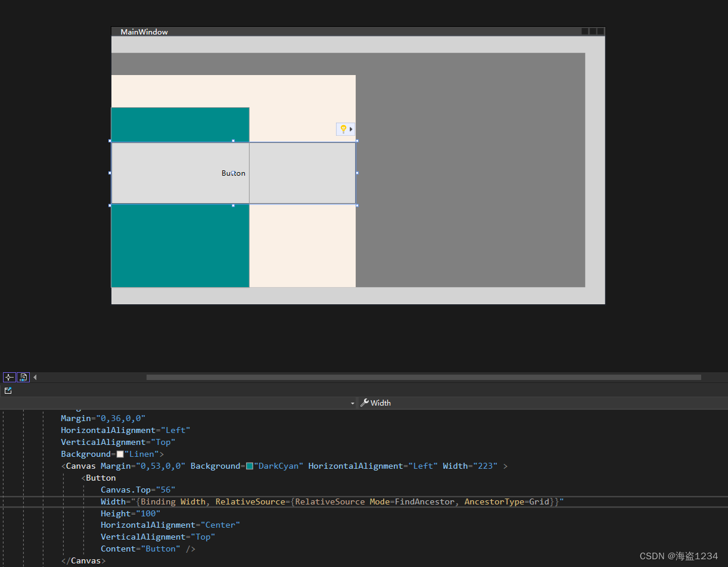Click the Content="Button" attribute in XAML

coord(140,549)
